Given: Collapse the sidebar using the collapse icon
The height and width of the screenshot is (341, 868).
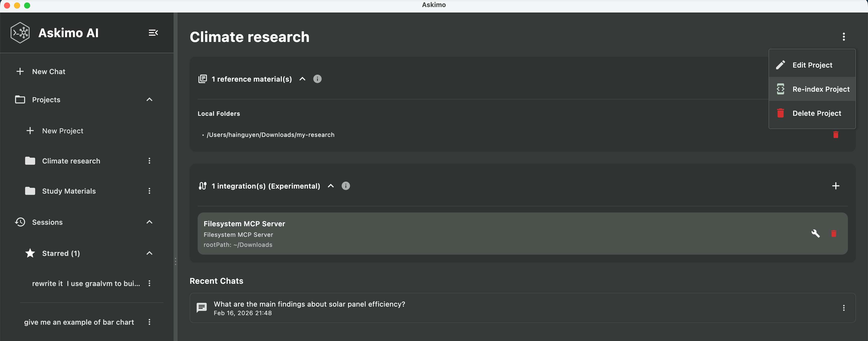Looking at the screenshot, I should [153, 32].
